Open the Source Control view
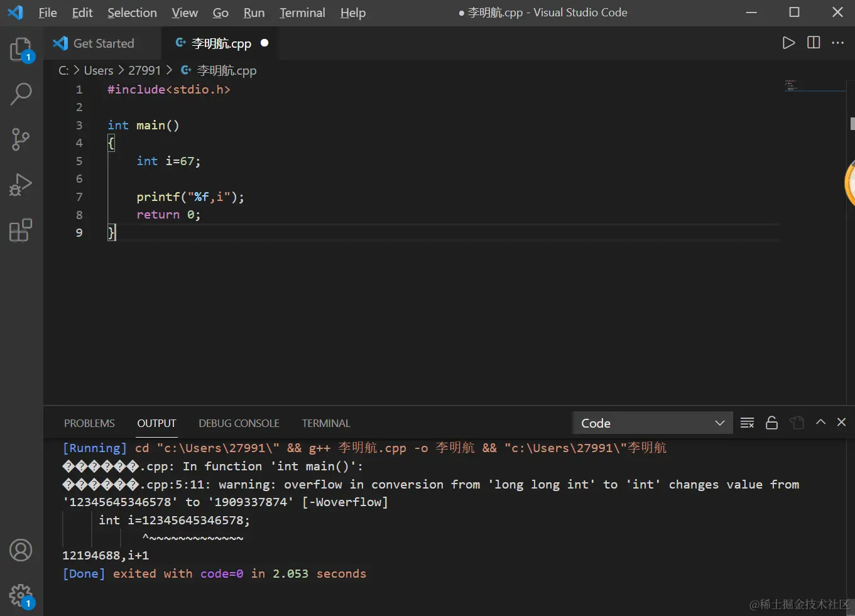Viewport: 855px width, 616px height. pos(21,139)
